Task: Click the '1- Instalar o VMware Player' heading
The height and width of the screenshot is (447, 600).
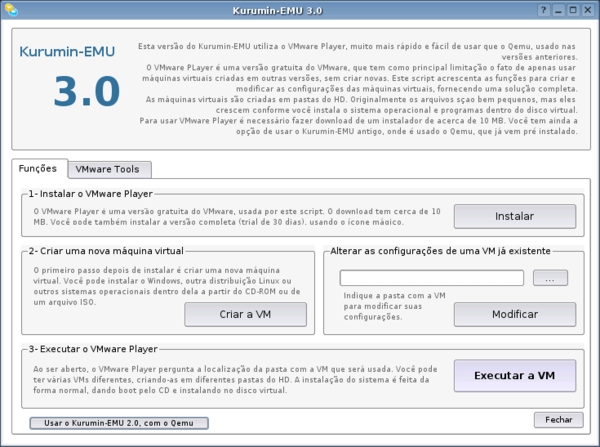Action: (x=91, y=194)
